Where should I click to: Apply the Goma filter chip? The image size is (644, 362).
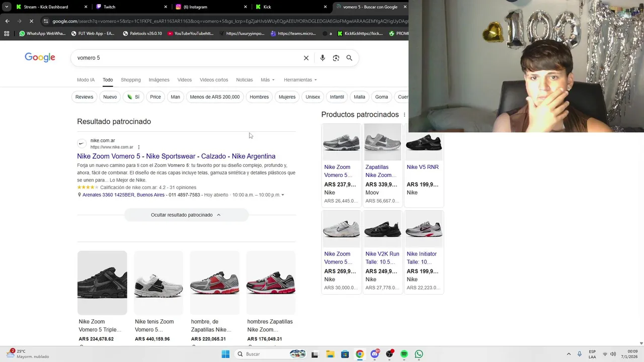point(381,97)
